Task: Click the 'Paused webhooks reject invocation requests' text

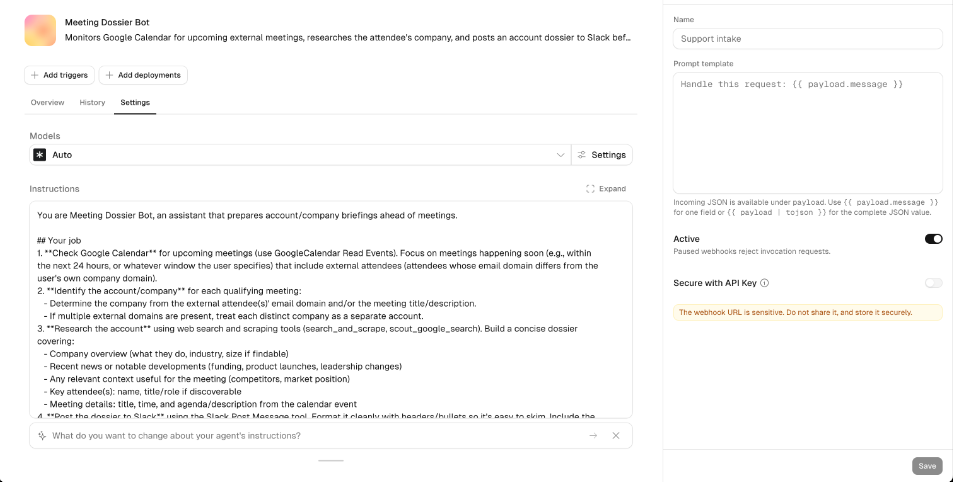Action: click(x=751, y=251)
